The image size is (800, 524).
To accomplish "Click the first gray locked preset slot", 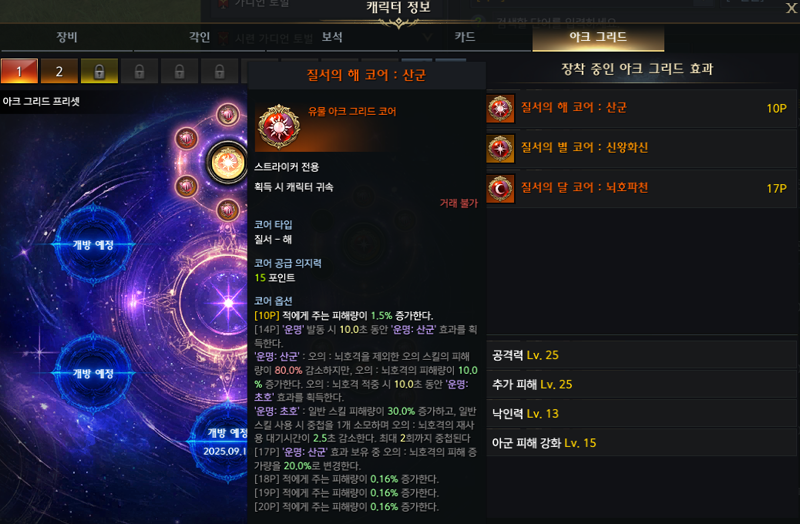I will pyautogui.click(x=139, y=71).
